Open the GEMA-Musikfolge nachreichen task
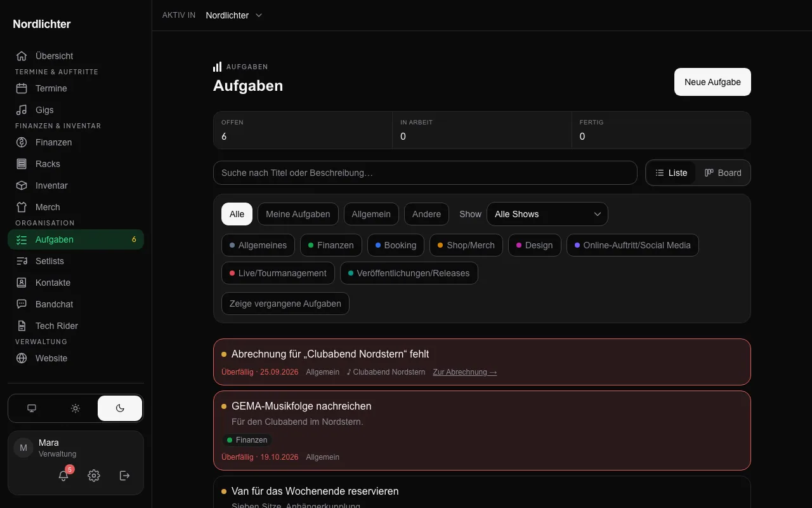Viewport: 812px width, 508px height. tap(482, 431)
